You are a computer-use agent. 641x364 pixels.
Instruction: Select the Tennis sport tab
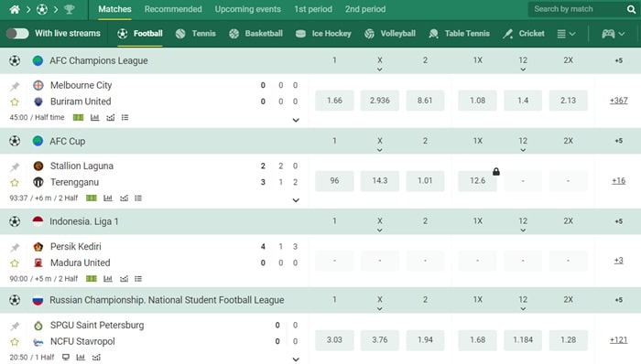click(195, 34)
